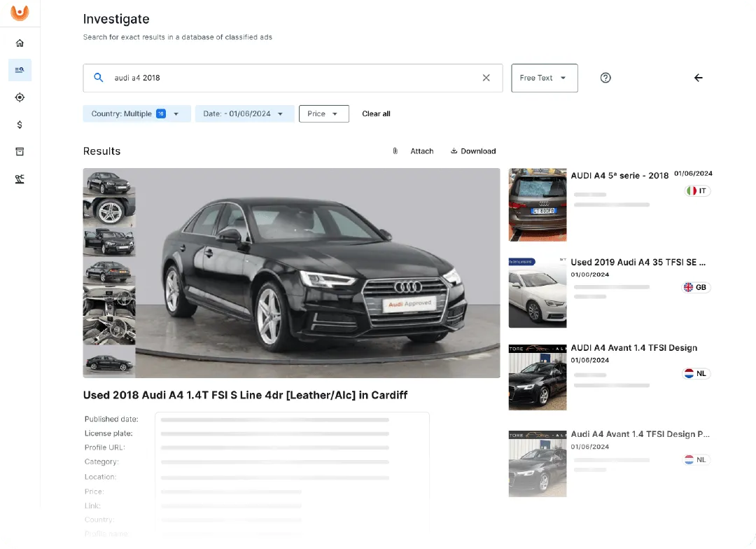Click the Audi A4 Avant 1.4 TFSI Design P... result image
The width and height of the screenshot is (756, 549).
point(538,464)
